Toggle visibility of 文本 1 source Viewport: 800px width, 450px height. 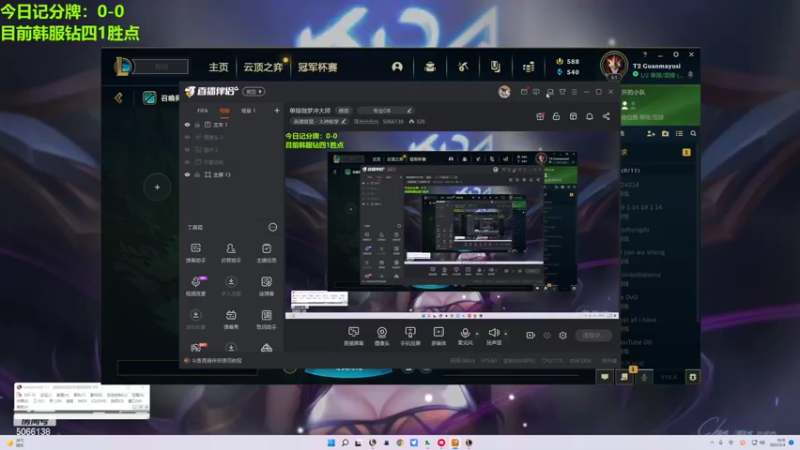pos(187,124)
